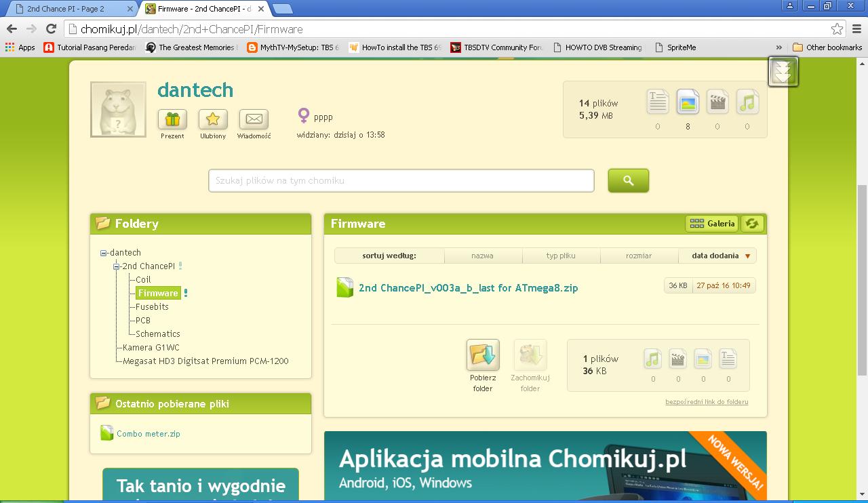Sort files by typ pliku
868x503 pixels.
pyautogui.click(x=561, y=256)
